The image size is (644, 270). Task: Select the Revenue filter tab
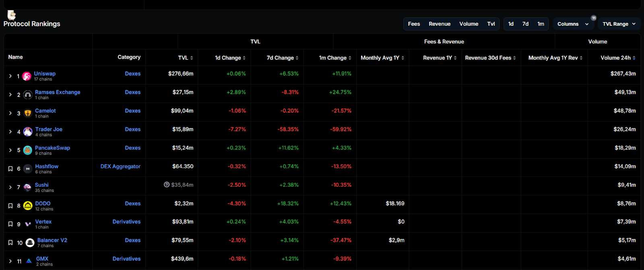[440, 24]
